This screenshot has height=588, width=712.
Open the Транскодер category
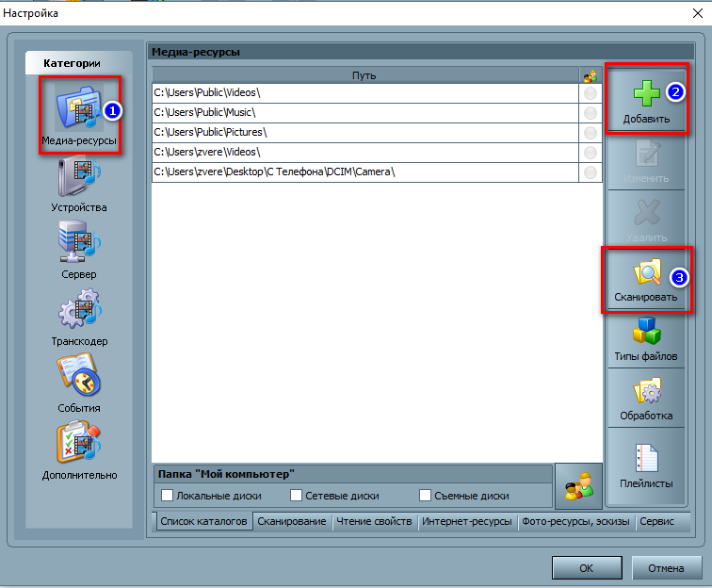[x=79, y=318]
